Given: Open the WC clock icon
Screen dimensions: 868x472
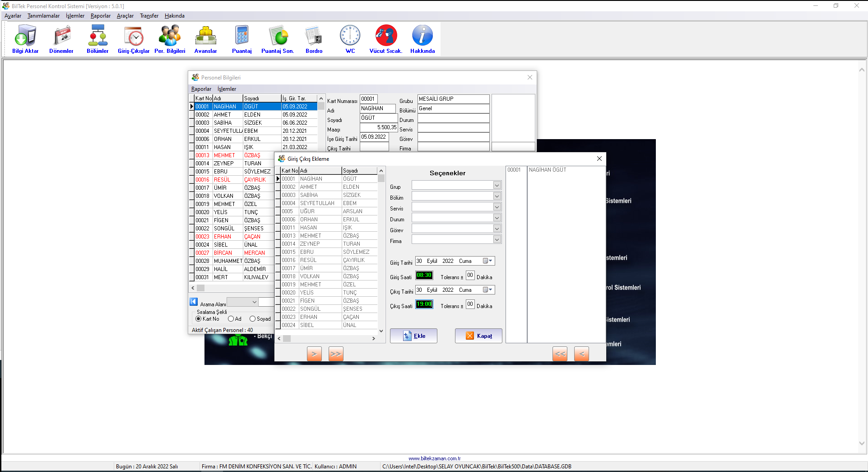Looking at the screenshot, I should tap(350, 39).
